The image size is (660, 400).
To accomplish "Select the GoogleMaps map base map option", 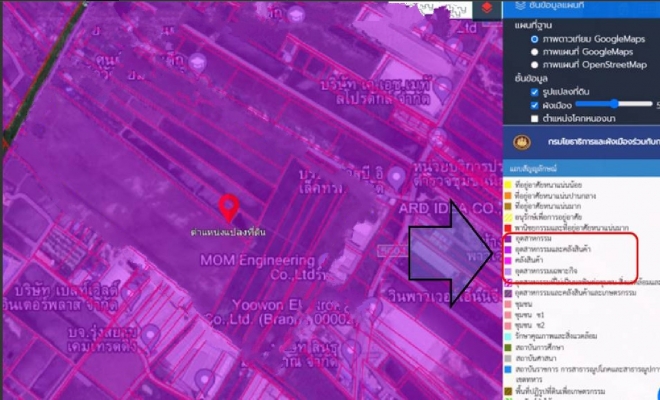I will pos(535,52).
